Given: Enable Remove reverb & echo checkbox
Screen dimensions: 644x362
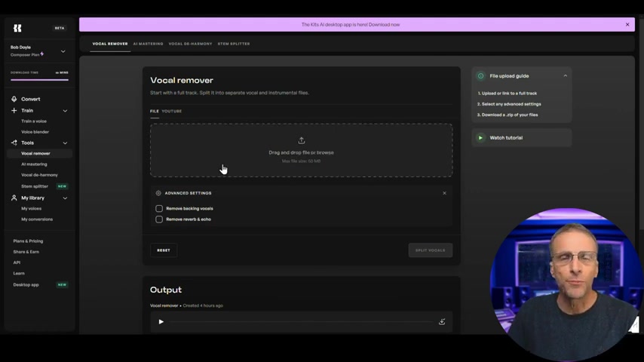Looking at the screenshot, I should click(x=159, y=219).
